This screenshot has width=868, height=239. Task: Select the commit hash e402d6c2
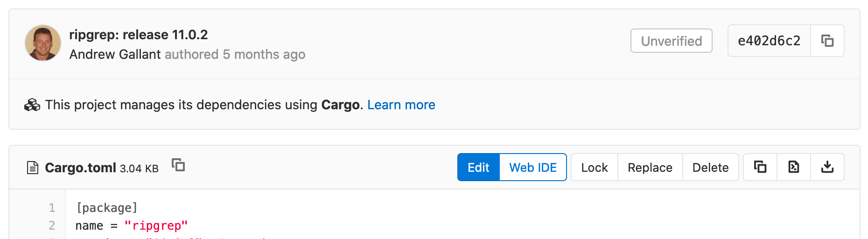[769, 41]
